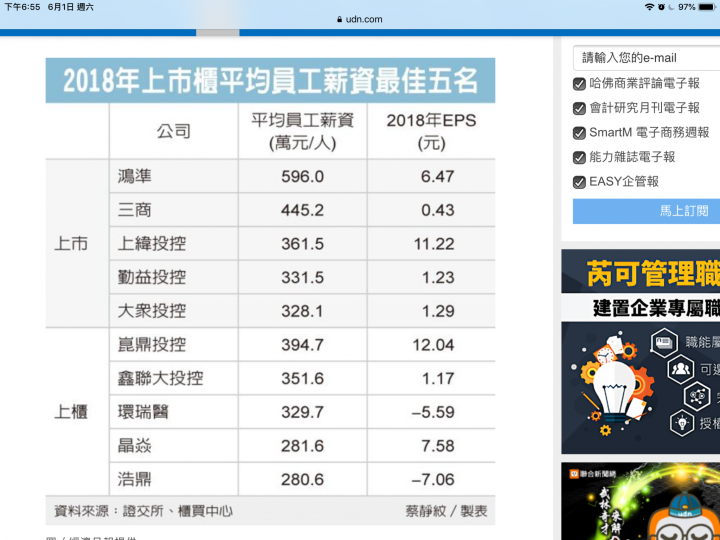Image resolution: width=720 pixels, height=540 pixels.
Task: Uncheck 哈佛商業評論電子報 checkbox
Action: click(x=579, y=84)
